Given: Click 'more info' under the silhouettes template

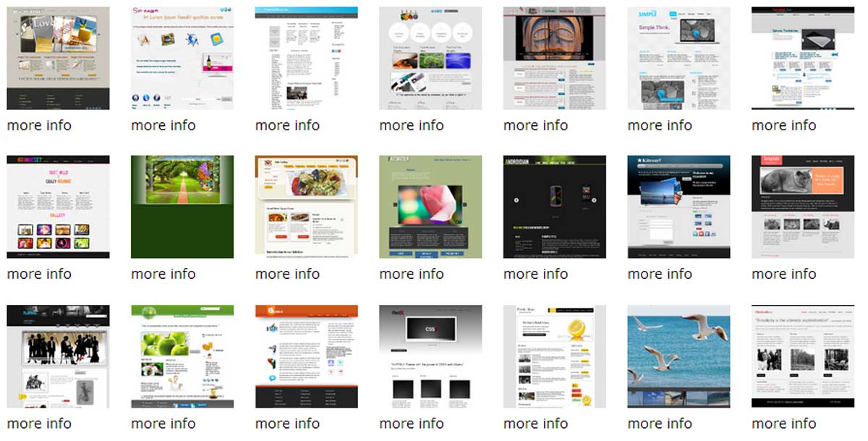Looking at the screenshot, I should coord(39,423).
